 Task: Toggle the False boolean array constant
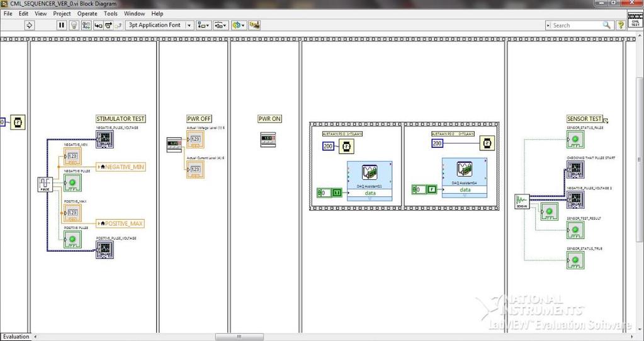pyautogui.click(x=432, y=189)
